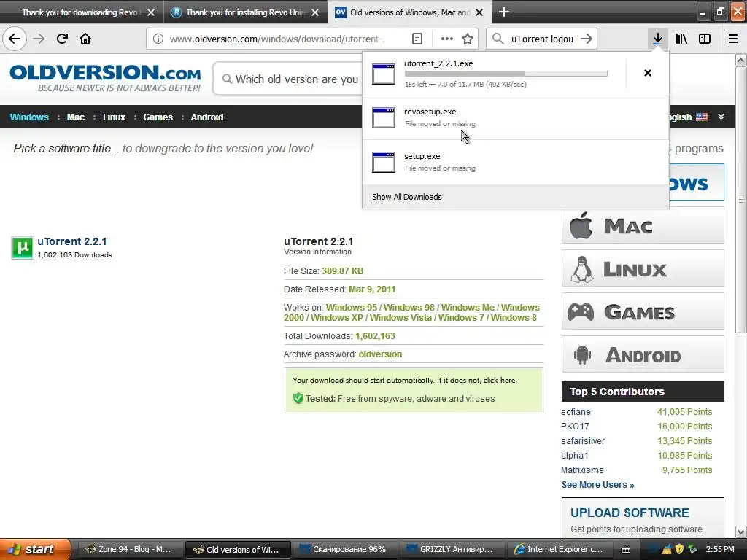Screen dimensions: 747x560
Task: Click the URL address bar
Action: click(276, 39)
